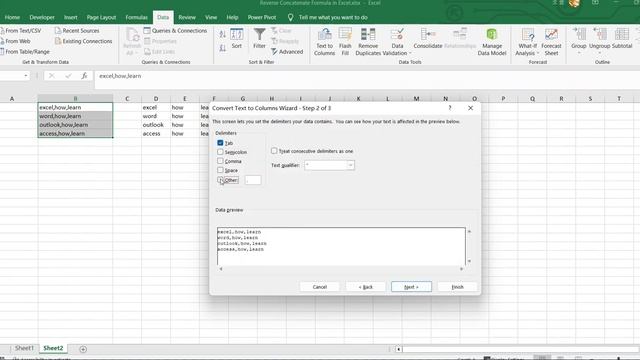Screen dimensions: 640x360
Task: Switch to the Page Layout tab
Action: tap(101, 18)
